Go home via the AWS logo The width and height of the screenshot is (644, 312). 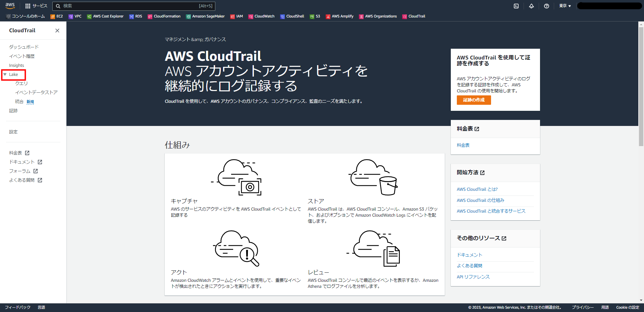[x=10, y=6]
